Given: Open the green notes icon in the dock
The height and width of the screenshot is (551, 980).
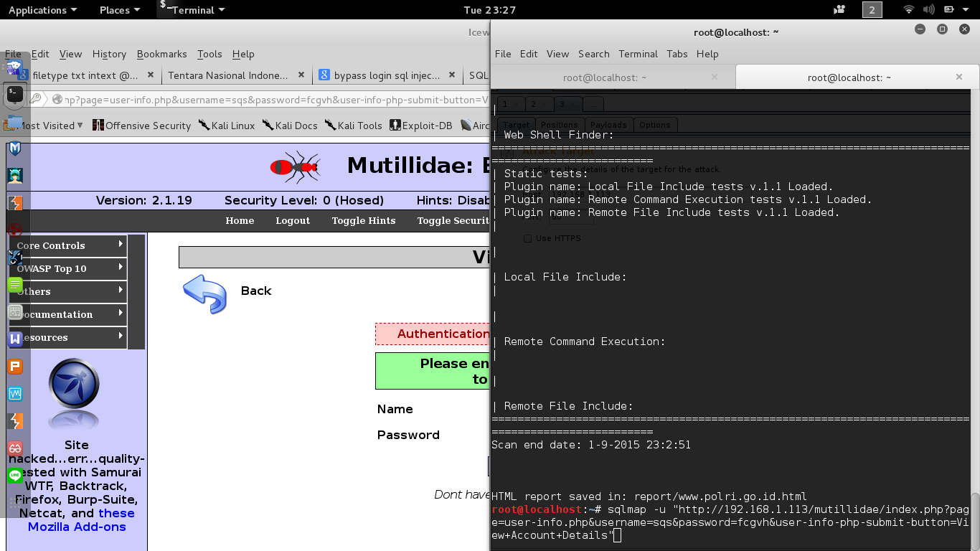Looking at the screenshot, I should pyautogui.click(x=15, y=285).
